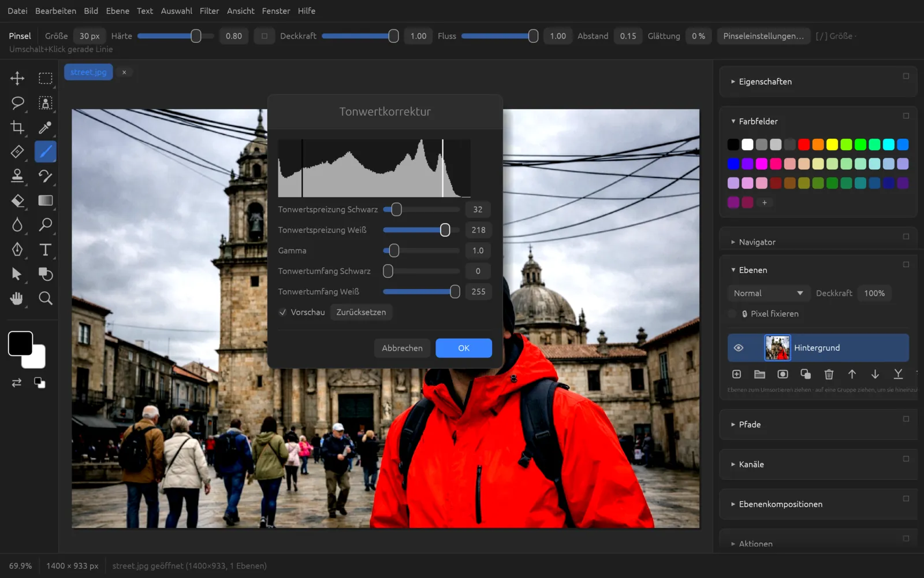Select the Move tool
Screen dimensions: 924x578
[x=17, y=78]
